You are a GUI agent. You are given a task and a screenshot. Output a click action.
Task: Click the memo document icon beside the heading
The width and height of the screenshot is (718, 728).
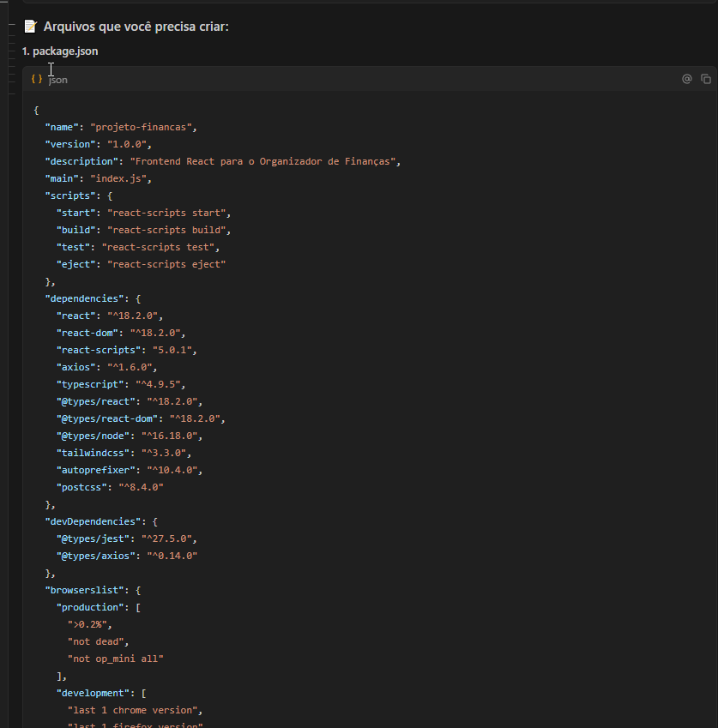point(30,26)
